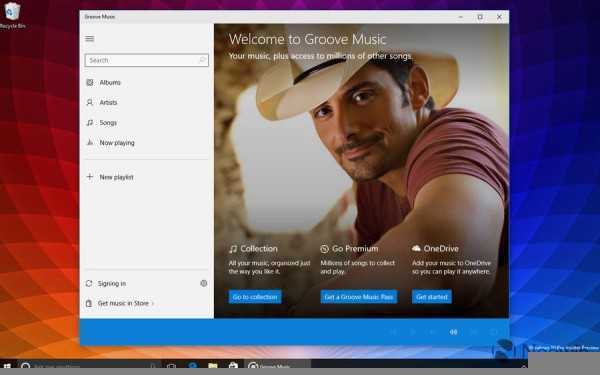Open the Store app from taskbar
Image resolution: width=600 pixels, height=375 pixels.
233,365
